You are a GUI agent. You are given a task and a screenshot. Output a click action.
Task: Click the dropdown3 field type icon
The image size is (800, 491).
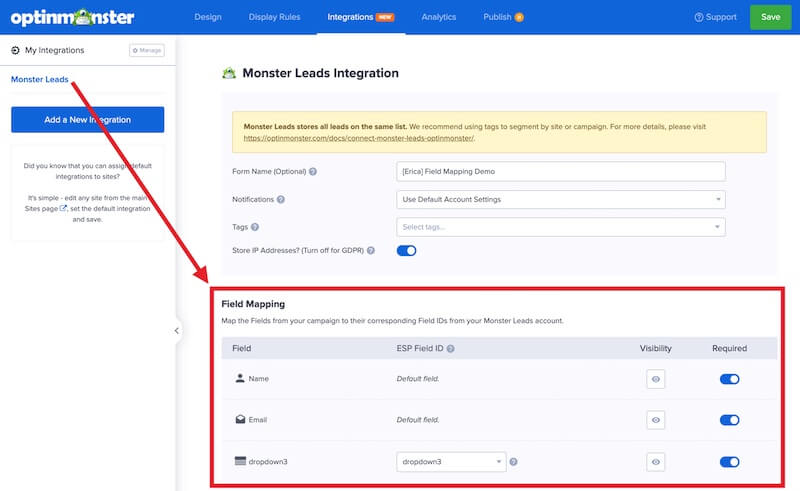click(x=240, y=461)
